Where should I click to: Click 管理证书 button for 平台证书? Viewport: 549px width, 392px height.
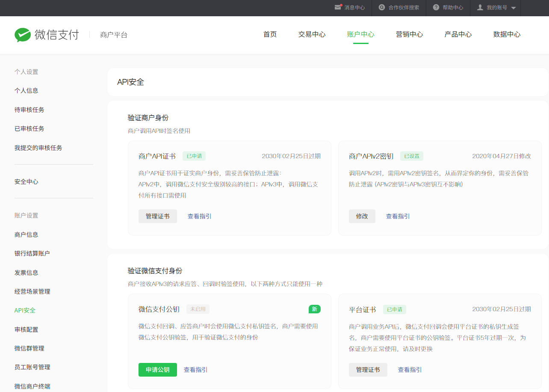pyautogui.click(x=368, y=370)
